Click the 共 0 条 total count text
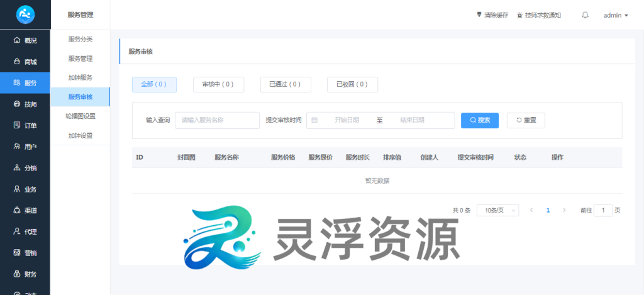 (461, 210)
